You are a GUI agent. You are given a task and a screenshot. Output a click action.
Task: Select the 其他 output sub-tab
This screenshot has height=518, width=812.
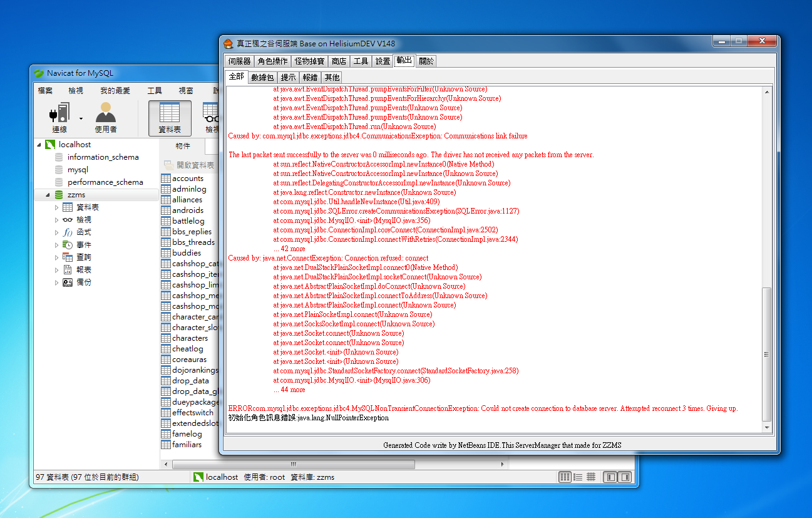(x=332, y=77)
